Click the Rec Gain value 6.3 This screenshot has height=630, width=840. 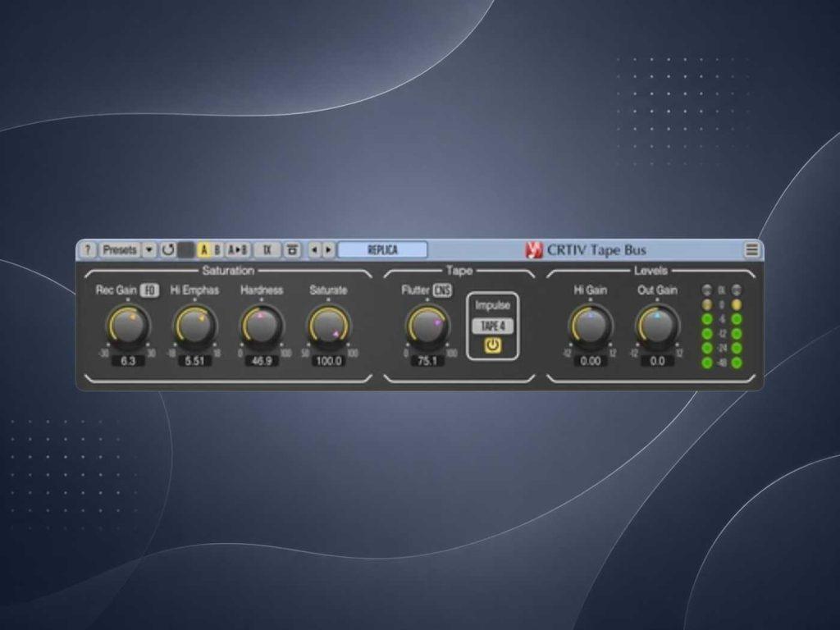(x=129, y=361)
